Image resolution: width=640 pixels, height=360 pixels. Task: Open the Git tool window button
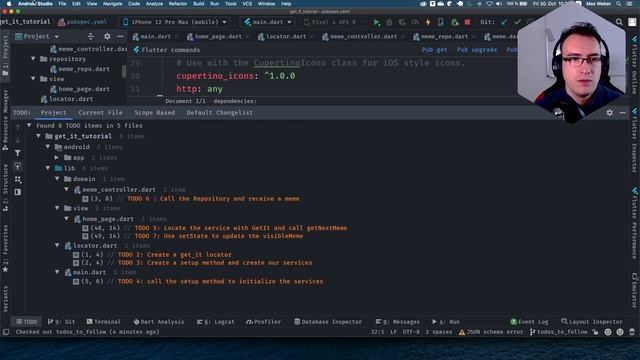61,322
